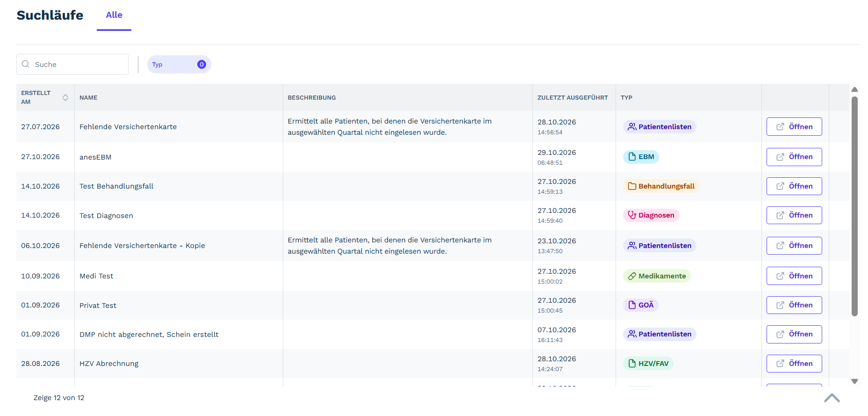This screenshot has height=416, width=868.
Task: Open the HZV Abrechnung search run
Action: click(x=794, y=364)
